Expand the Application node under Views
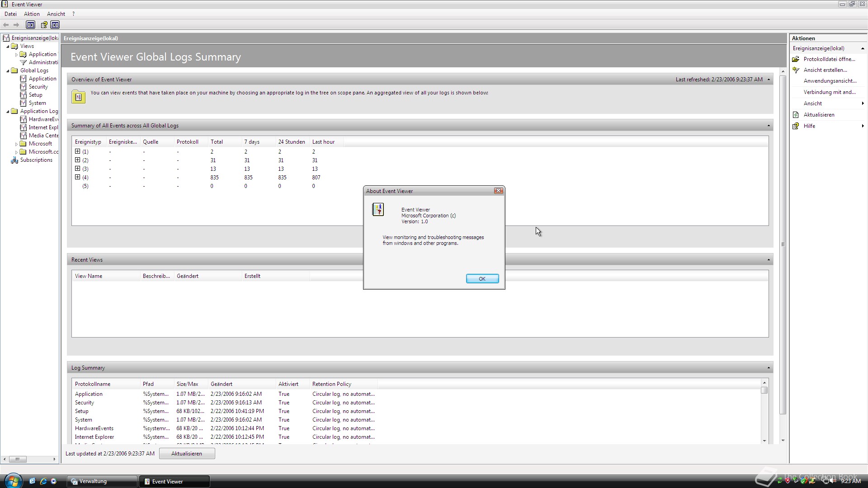The height and width of the screenshot is (488, 868). pyautogui.click(x=17, y=54)
